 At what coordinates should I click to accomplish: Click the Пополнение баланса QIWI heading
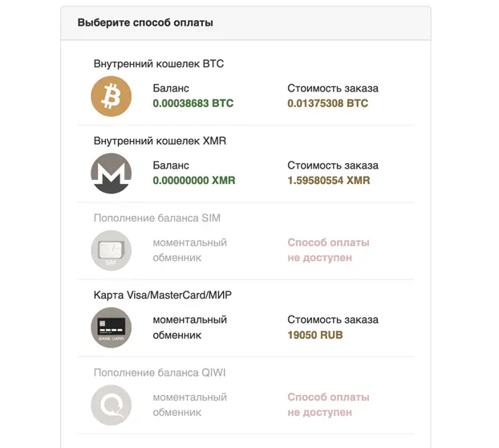(x=160, y=373)
